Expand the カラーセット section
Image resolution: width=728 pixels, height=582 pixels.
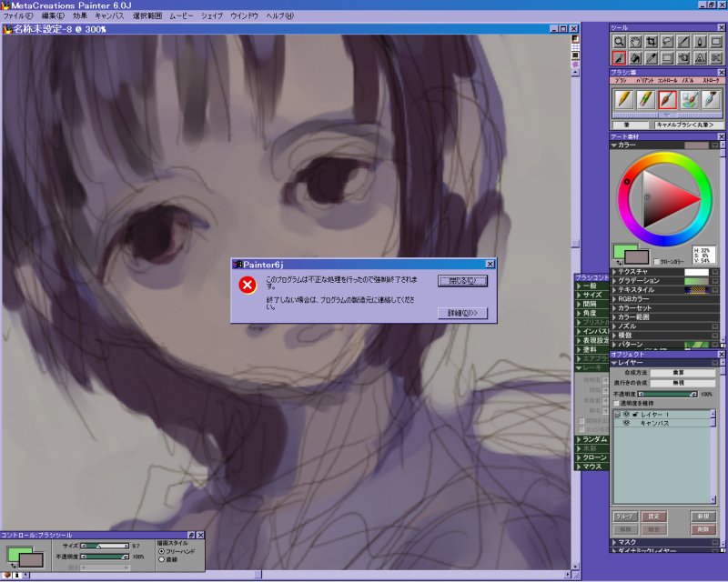pyautogui.click(x=614, y=307)
